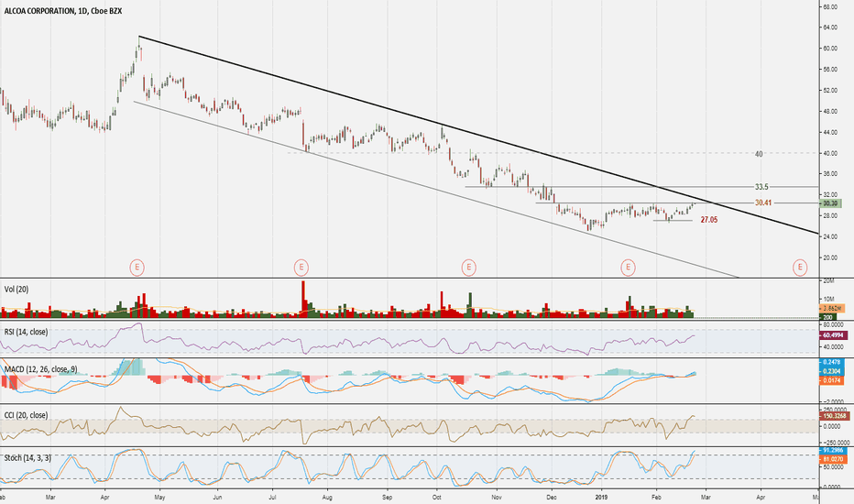Screen dimensions: 854x504
Task: Click the Nov label on the time axis
Action: tap(496, 497)
